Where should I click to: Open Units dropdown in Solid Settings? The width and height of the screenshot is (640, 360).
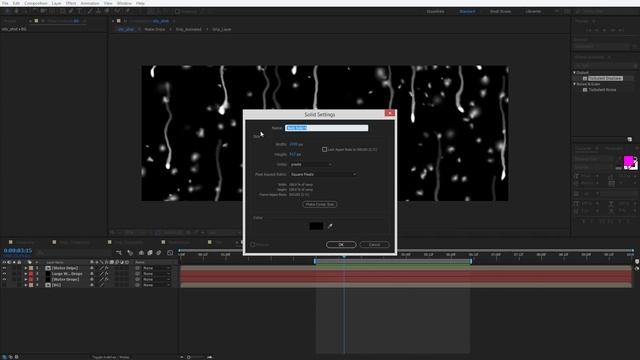(311, 164)
